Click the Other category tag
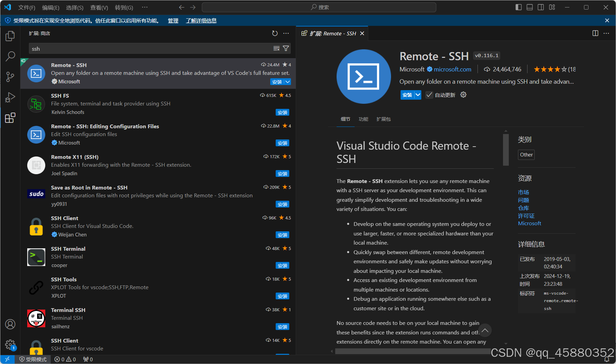Viewport: 616px width, 364px height. coord(526,154)
